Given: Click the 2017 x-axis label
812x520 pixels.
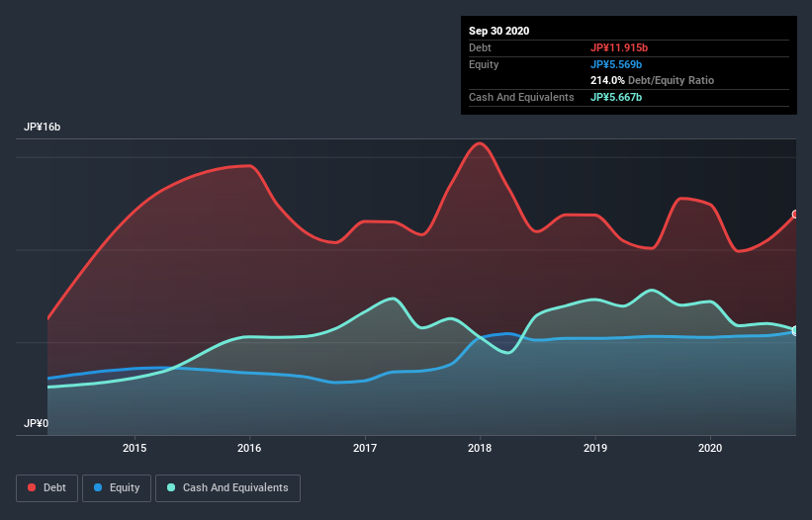Looking at the screenshot, I should click(365, 448).
